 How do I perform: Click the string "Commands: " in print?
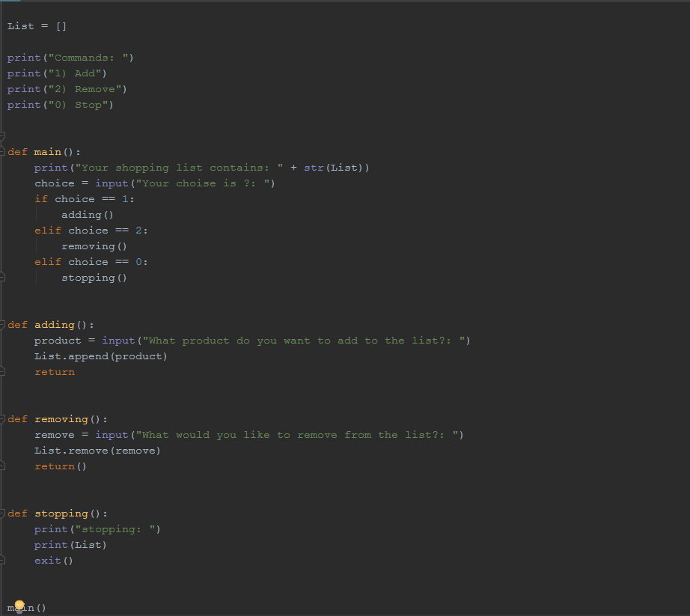(x=90, y=57)
